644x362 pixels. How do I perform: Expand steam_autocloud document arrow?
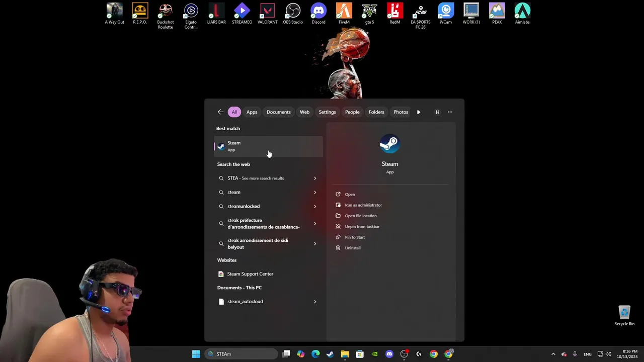pyautogui.click(x=315, y=302)
